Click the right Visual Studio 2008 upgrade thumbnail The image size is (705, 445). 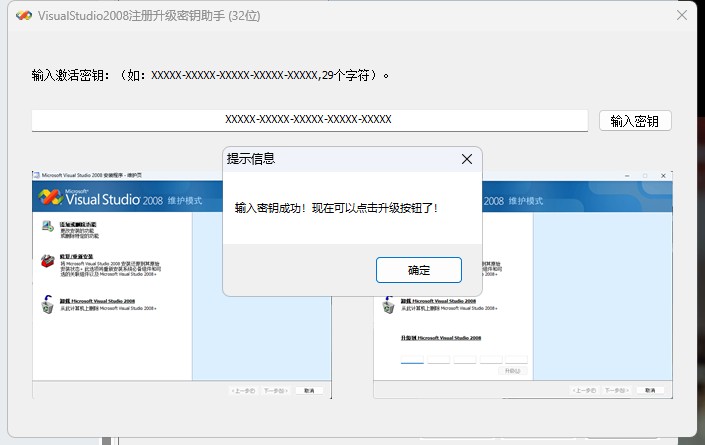tap(523, 285)
